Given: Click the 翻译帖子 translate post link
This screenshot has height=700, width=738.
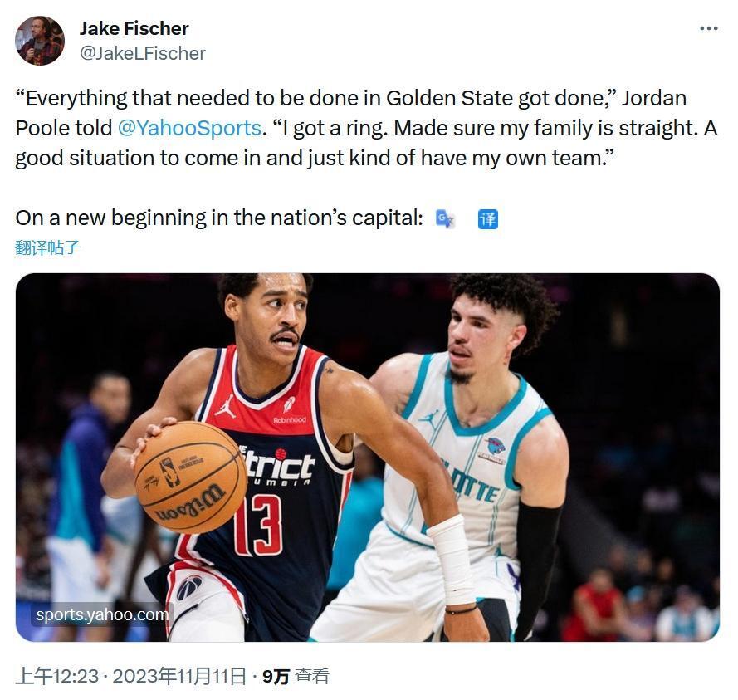Looking at the screenshot, I should [47, 247].
